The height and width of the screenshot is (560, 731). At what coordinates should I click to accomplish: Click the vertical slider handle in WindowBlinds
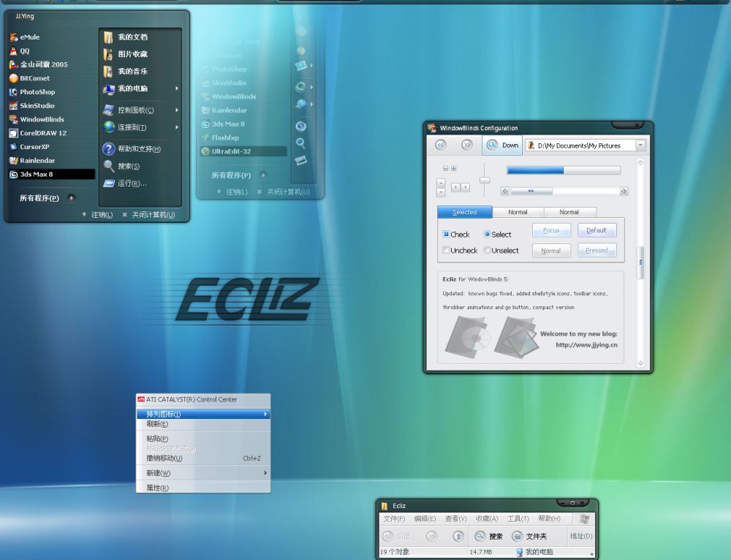(485, 180)
